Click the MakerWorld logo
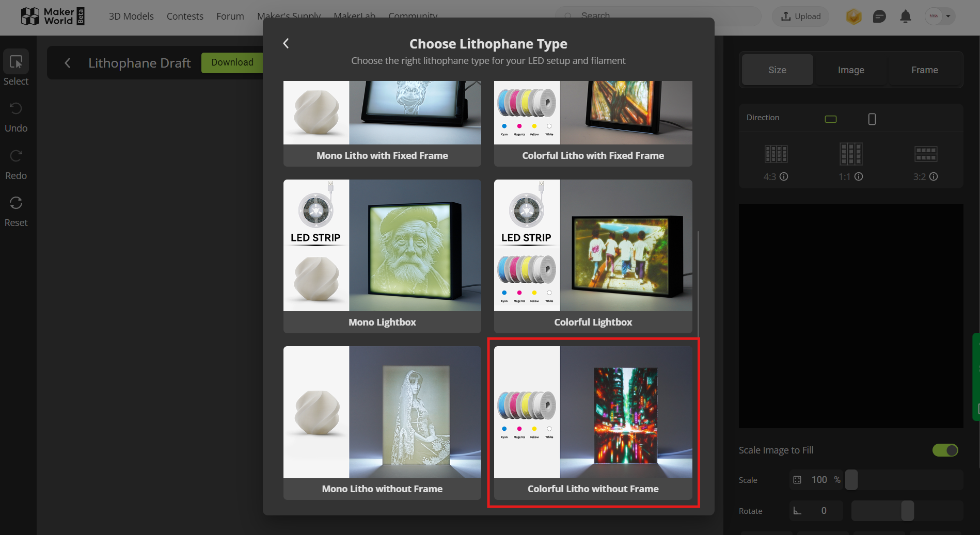The height and width of the screenshot is (535, 980). click(x=52, y=17)
